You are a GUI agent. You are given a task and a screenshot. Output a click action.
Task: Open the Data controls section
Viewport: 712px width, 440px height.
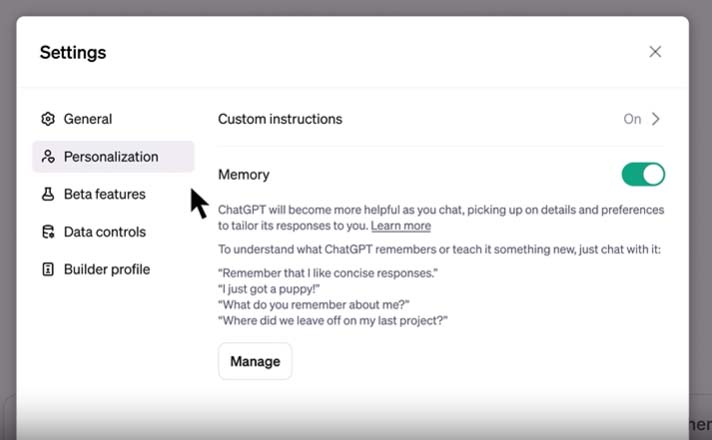(104, 232)
